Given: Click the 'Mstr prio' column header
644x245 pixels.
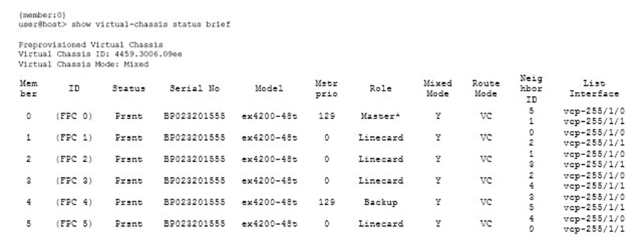Looking at the screenshot, I should (x=326, y=89).
